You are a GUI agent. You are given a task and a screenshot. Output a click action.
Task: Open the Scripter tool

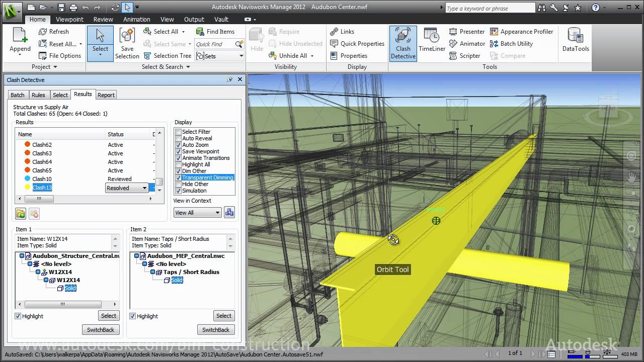tap(464, 56)
